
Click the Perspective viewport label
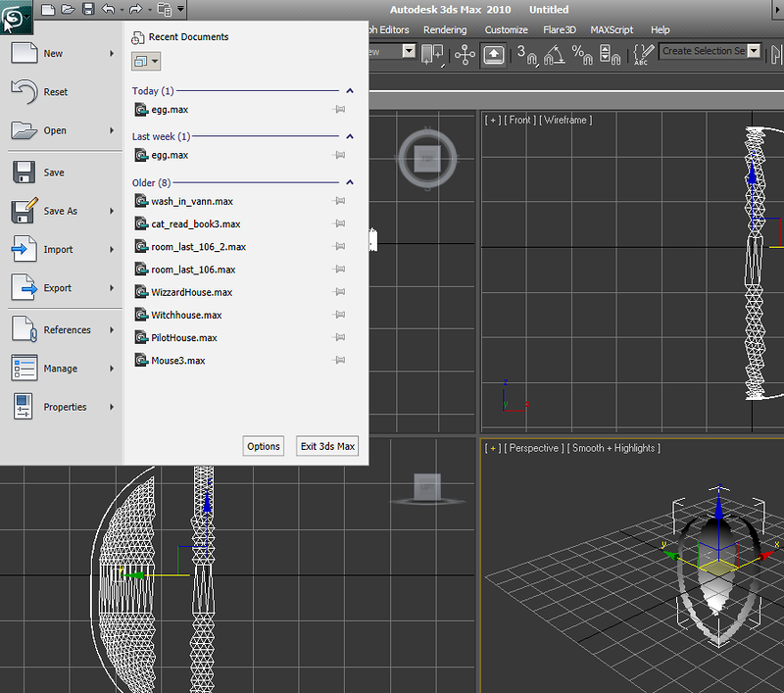click(536, 448)
